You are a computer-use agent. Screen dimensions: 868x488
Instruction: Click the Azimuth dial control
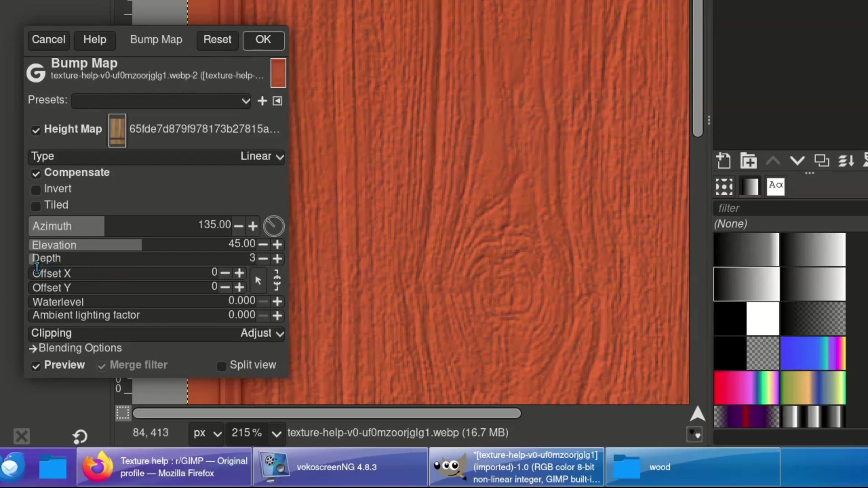[x=274, y=226]
